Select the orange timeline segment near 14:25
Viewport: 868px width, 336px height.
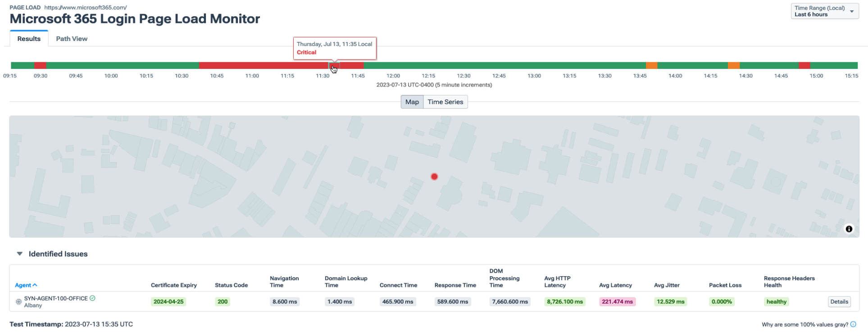click(x=734, y=66)
